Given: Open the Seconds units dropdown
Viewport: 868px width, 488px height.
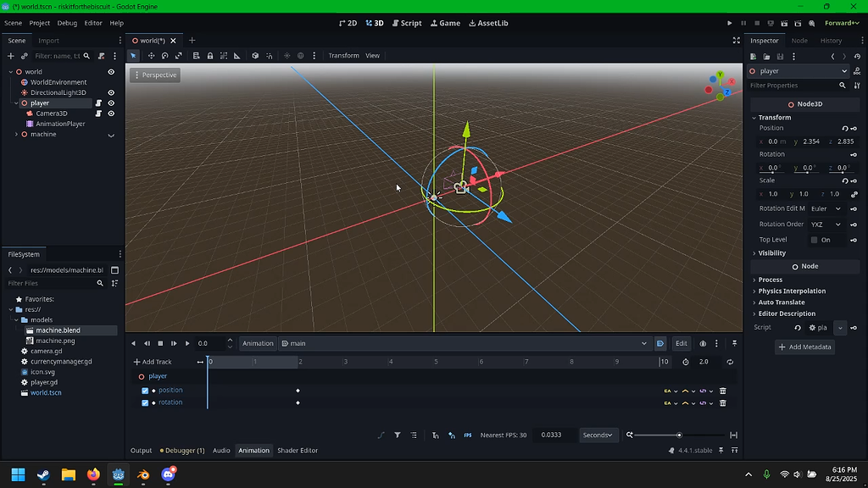Looking at the screenshot, I should click(598, 435).
